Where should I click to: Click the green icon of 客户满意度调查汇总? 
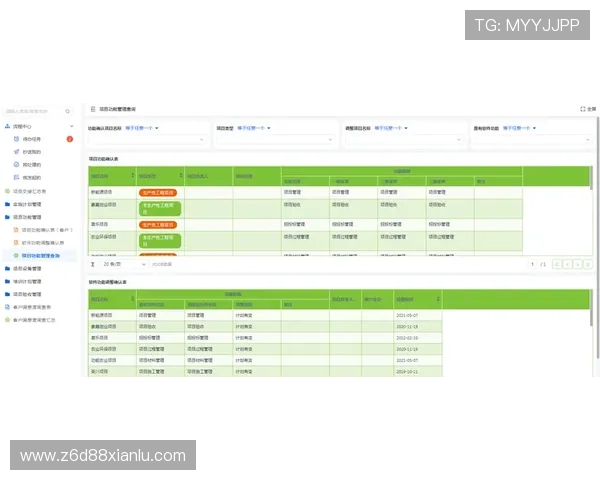pyautogui.click(x=7, y=320)
